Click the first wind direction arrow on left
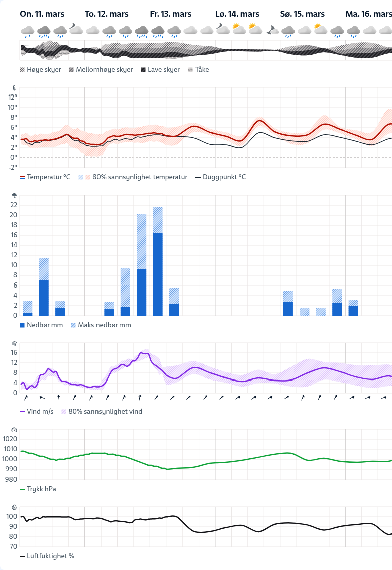 click(x=25, y=398)
